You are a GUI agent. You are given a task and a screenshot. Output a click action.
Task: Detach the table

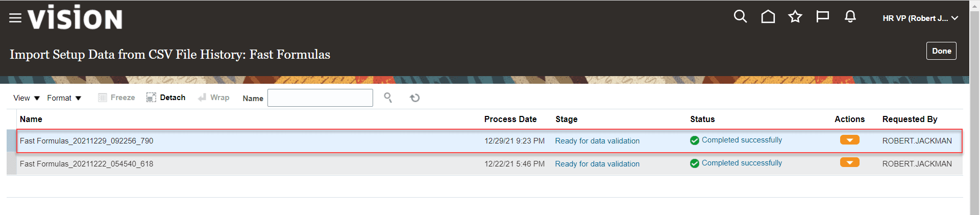pyautogui.click(x=166, y=98)
